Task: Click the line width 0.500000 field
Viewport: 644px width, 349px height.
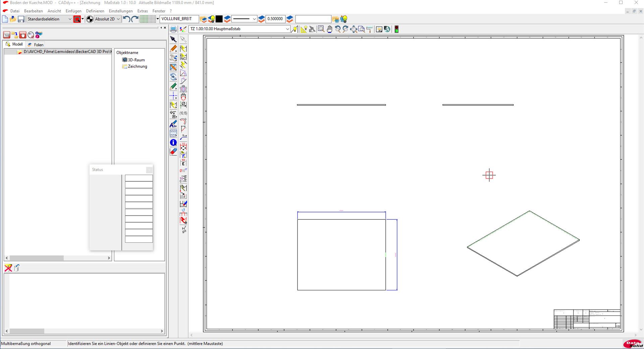Action: click(275, 19)
